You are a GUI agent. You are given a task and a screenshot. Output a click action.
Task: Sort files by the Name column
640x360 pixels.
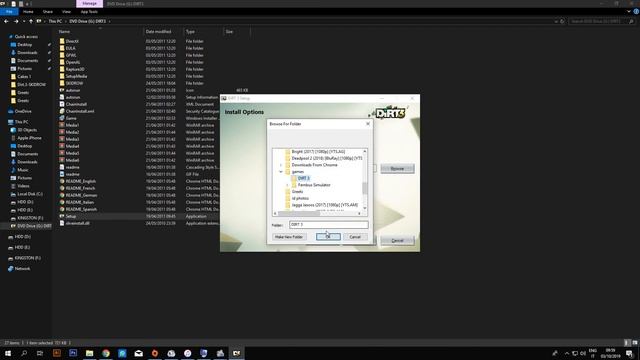click(x=64, y=31)
